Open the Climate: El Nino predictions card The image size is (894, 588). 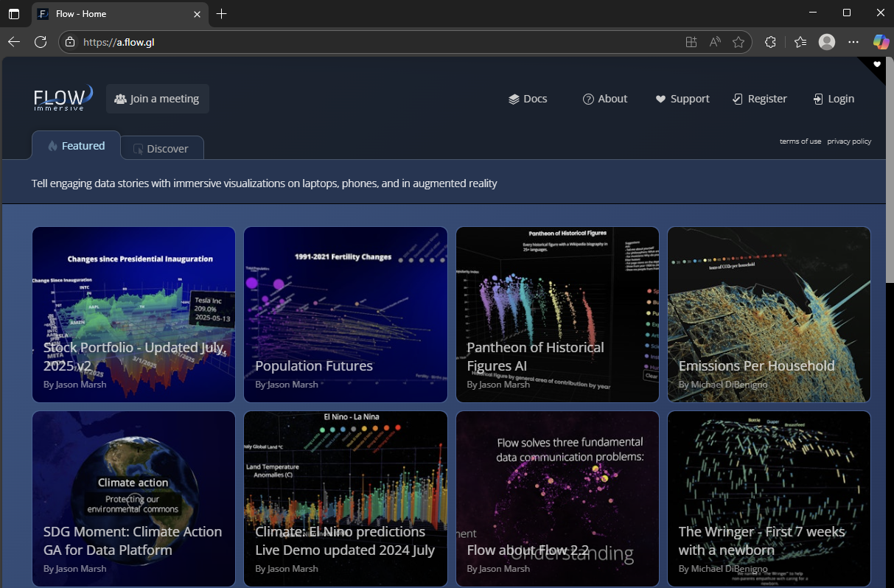click(x=346, y=499)
